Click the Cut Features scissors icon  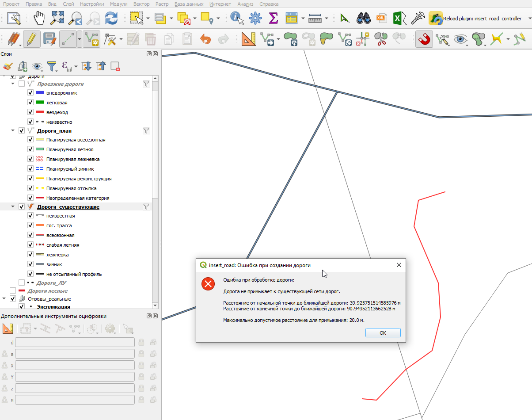380,39
